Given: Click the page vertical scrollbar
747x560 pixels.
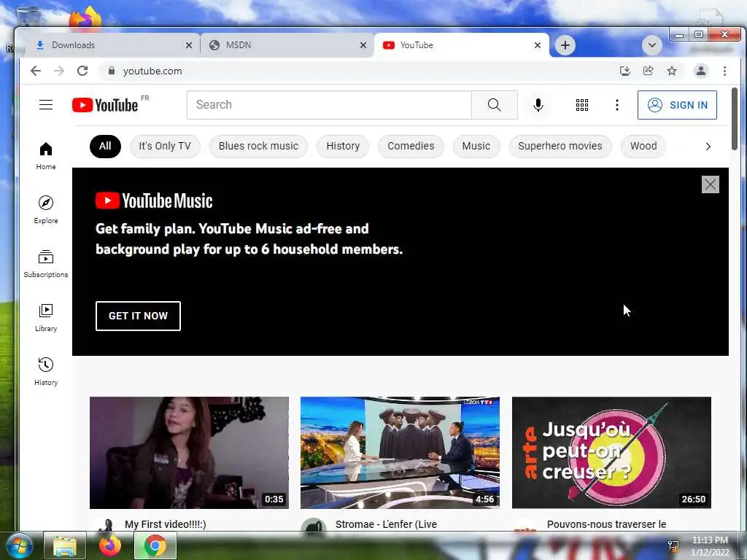Looking at the screenshot, I should [734, 119].
